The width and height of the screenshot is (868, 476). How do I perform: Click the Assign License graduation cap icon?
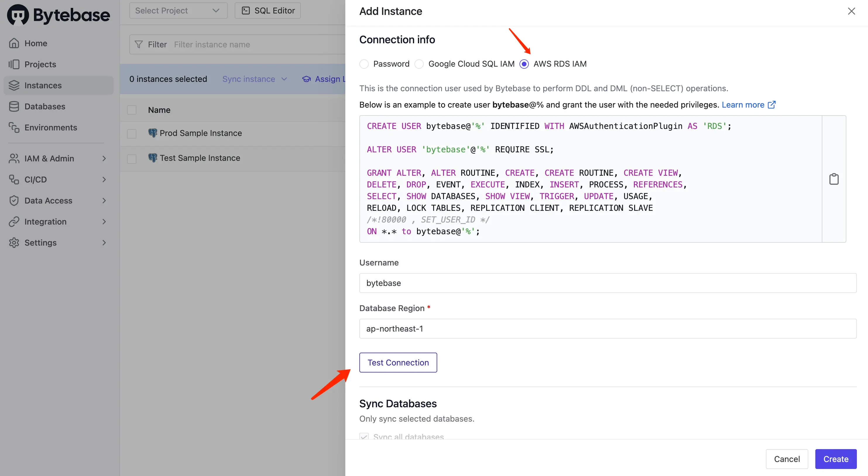tap(306, 79)
